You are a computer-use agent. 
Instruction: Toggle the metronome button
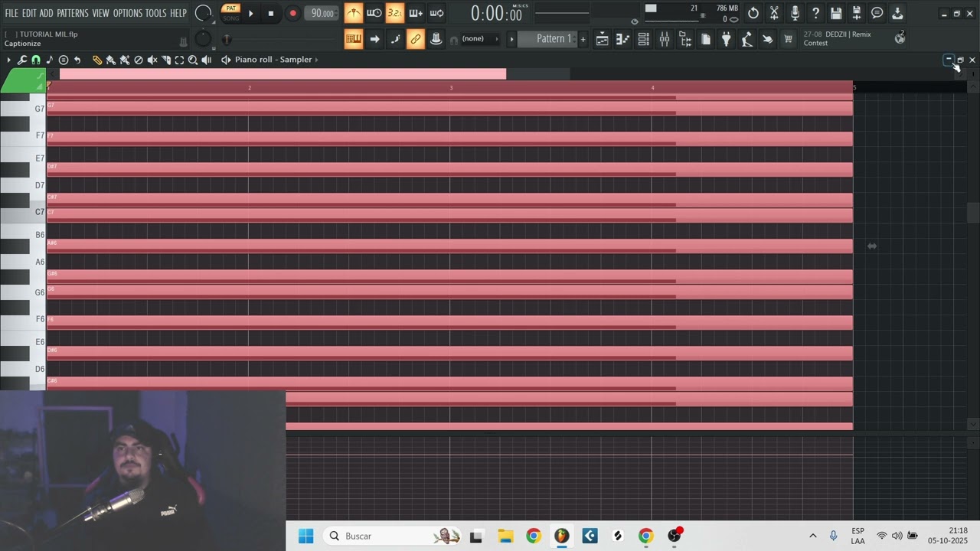click(x=353, y=13)
